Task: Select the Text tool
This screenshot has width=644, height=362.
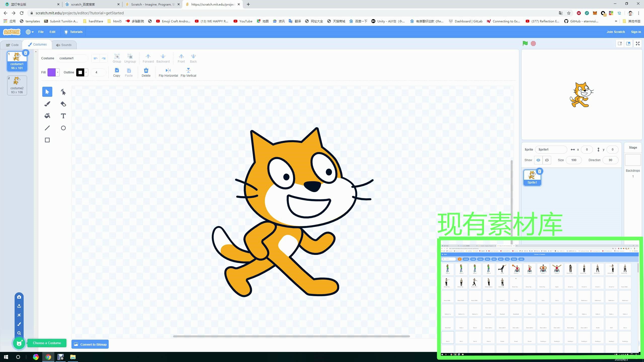Action: 63,116
